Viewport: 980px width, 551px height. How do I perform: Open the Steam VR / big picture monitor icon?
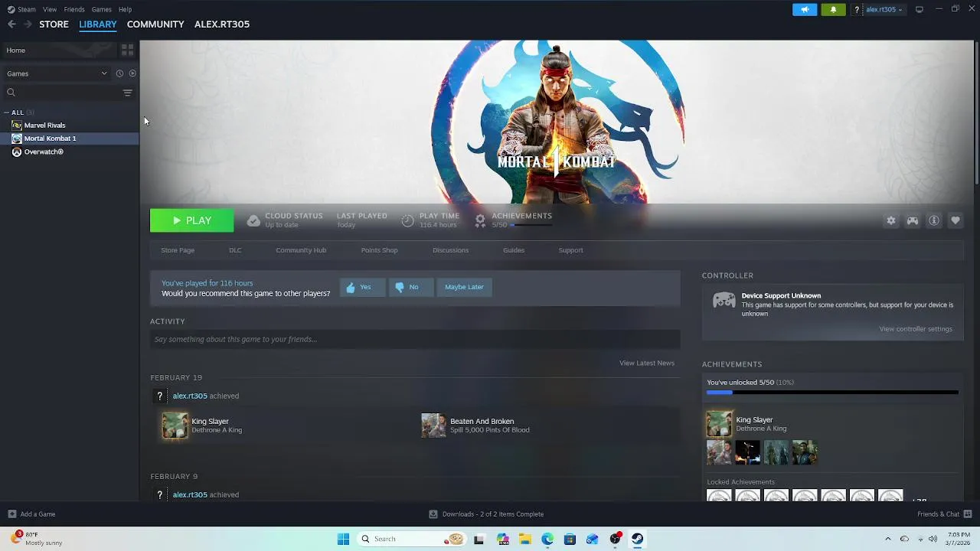tap(920, 9)
